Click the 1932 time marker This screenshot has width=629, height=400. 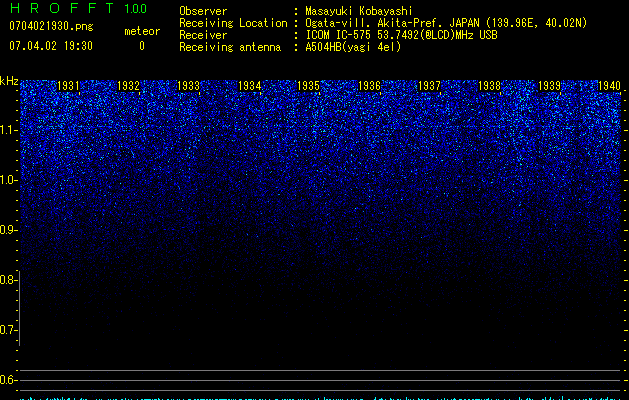(x=128, y=85)
